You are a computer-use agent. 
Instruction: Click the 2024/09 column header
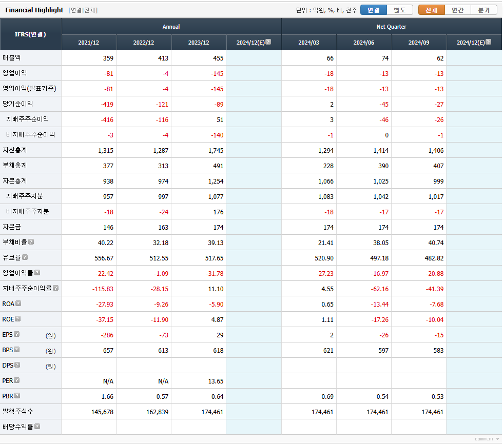point(419,43)
